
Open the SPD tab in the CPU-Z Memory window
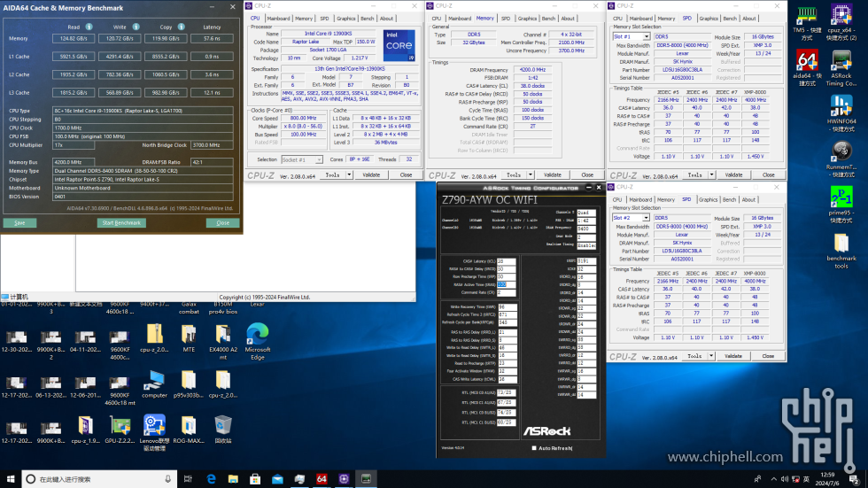506,19
